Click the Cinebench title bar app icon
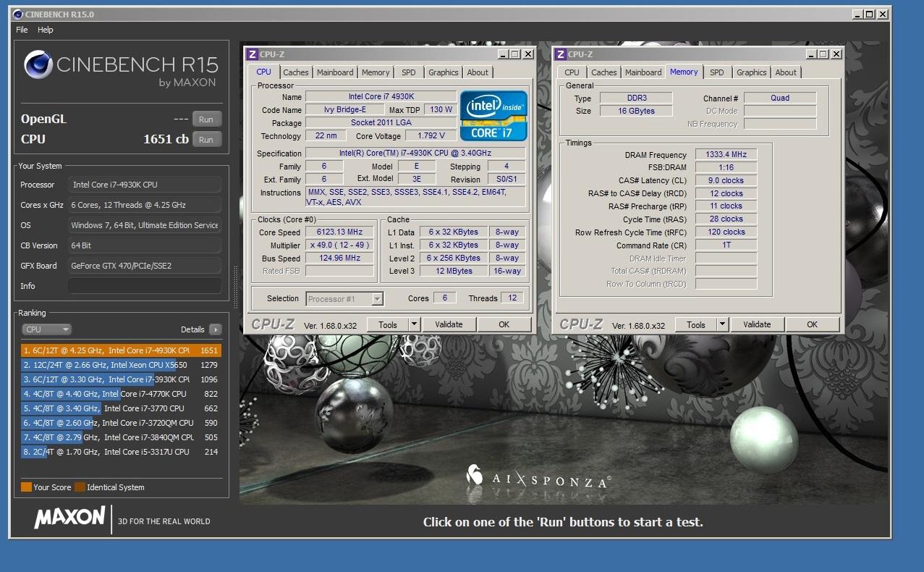The height and width of the screenshot is (572, 924). [x=17, y=14]
